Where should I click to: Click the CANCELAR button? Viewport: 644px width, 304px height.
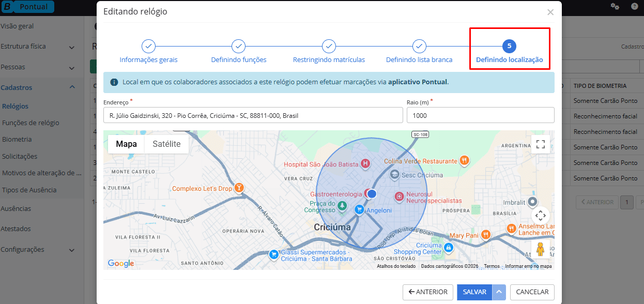click(532, 292)
